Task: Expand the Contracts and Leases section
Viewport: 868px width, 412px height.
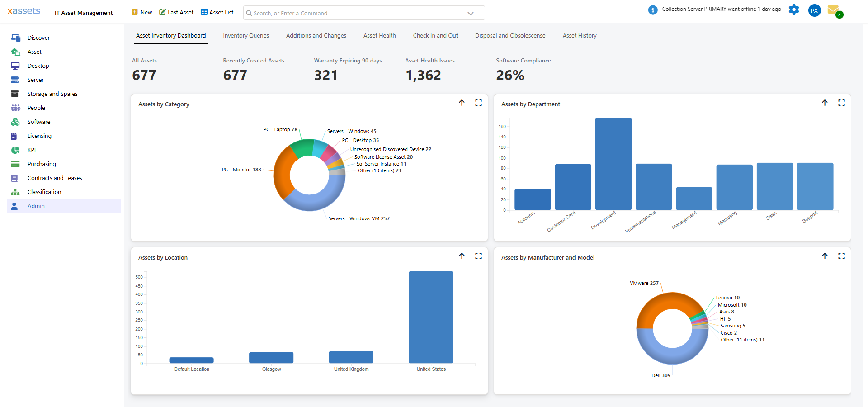Action: tap(55, 178)
